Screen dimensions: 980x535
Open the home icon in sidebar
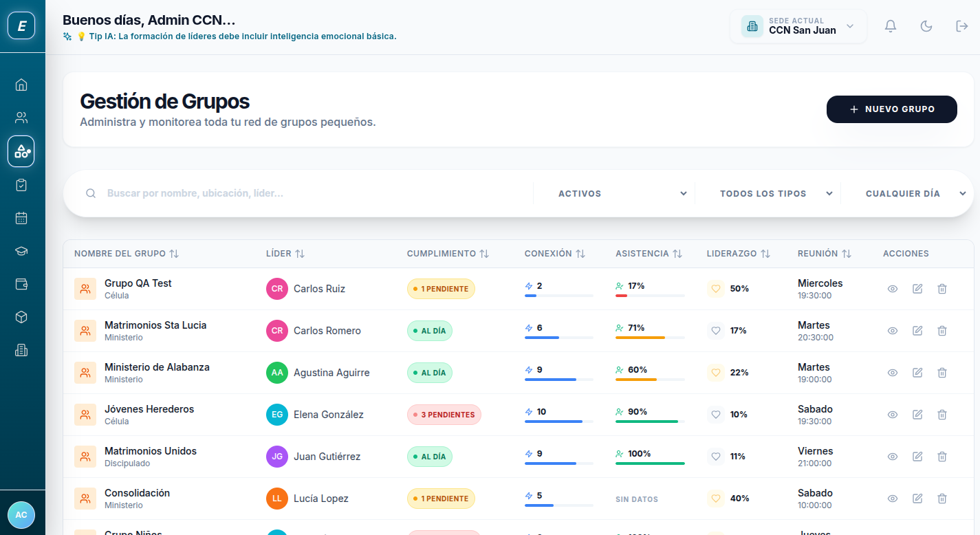[x=21, y=85]
